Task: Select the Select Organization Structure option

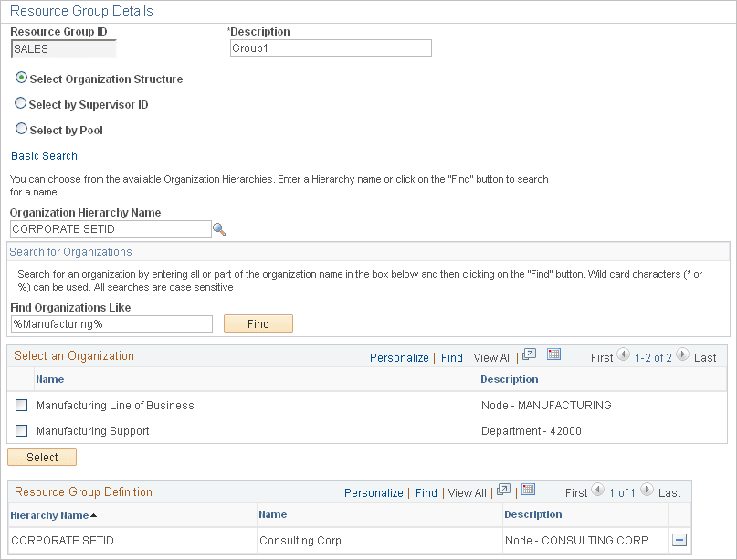Action: (20, 79)
